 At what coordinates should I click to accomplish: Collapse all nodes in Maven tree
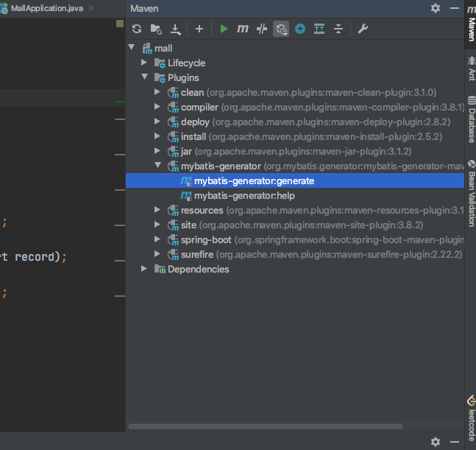pyautogui.click(x=338, y=29)
